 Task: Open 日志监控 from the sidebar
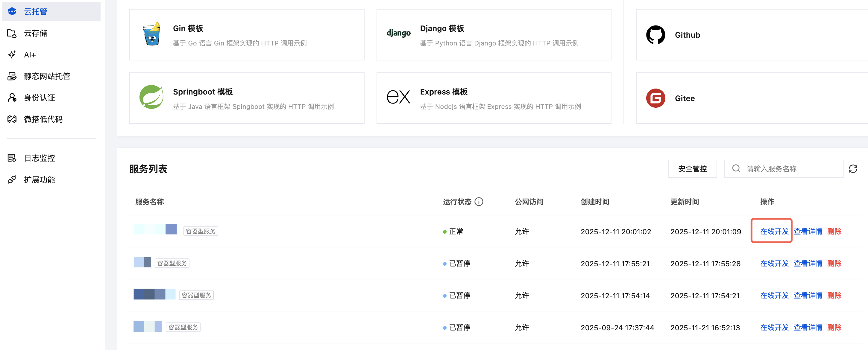[40, 158]
